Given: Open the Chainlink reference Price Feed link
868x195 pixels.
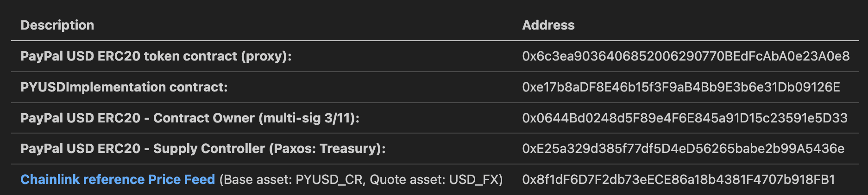Looking at the screenshot, I should [x=118, y=179].
